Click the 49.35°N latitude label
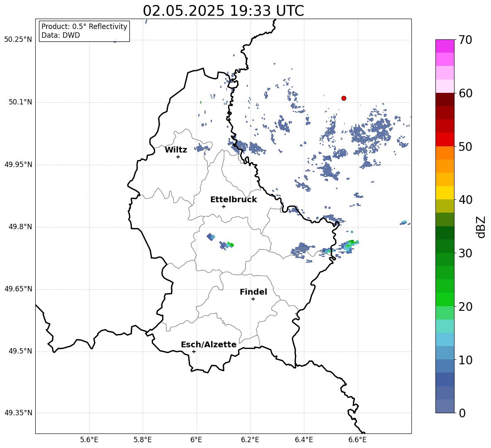 [x=18, y=413]
